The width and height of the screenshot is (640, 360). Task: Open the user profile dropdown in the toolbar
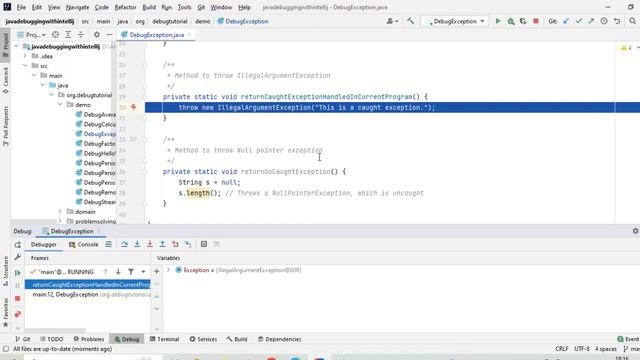[x=392, y=21]
